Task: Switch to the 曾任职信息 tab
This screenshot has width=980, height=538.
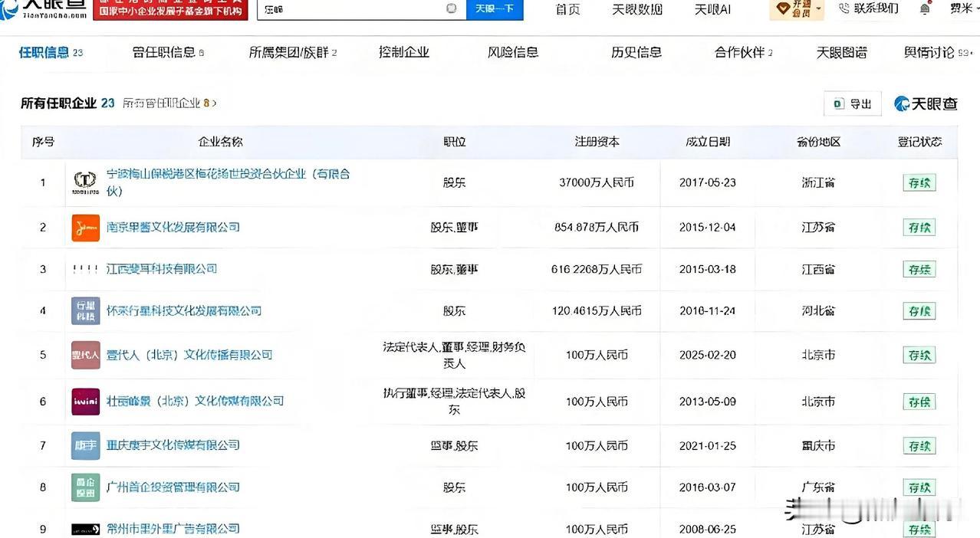Action: click(x=168, y=52)
